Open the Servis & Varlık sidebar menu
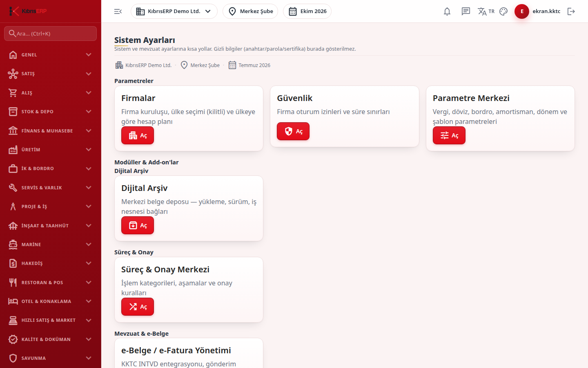This screenshot has height=368, width=588. click(x=51, y=188)
